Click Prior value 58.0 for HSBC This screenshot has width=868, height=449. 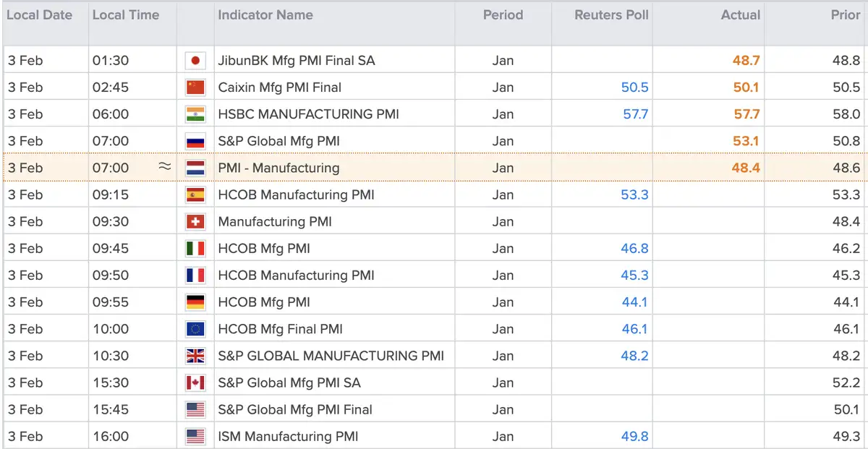[846, 114]
